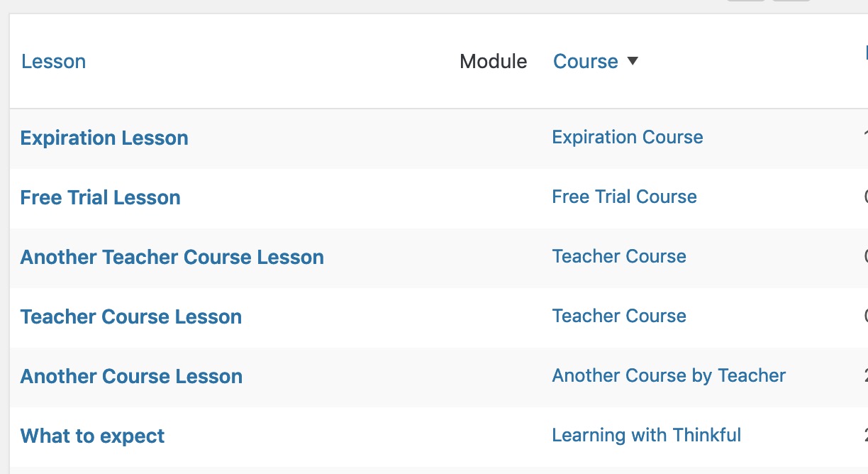Go to the Free Trial Course link
Image resolution: width=868 pixels, height=474 pixels.
[x=625, y=197]
